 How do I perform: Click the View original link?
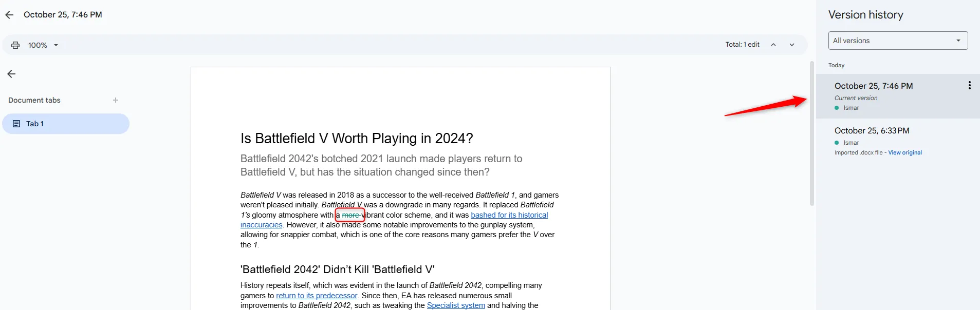(905, 152)
